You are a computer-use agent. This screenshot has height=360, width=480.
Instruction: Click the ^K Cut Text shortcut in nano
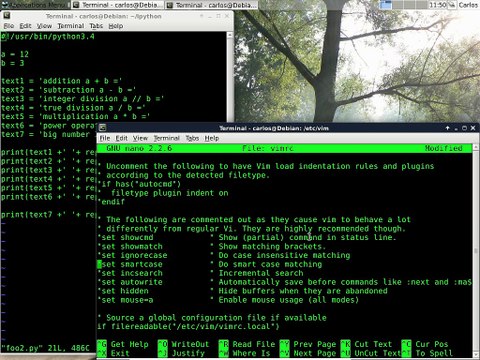tap(366, 344)
